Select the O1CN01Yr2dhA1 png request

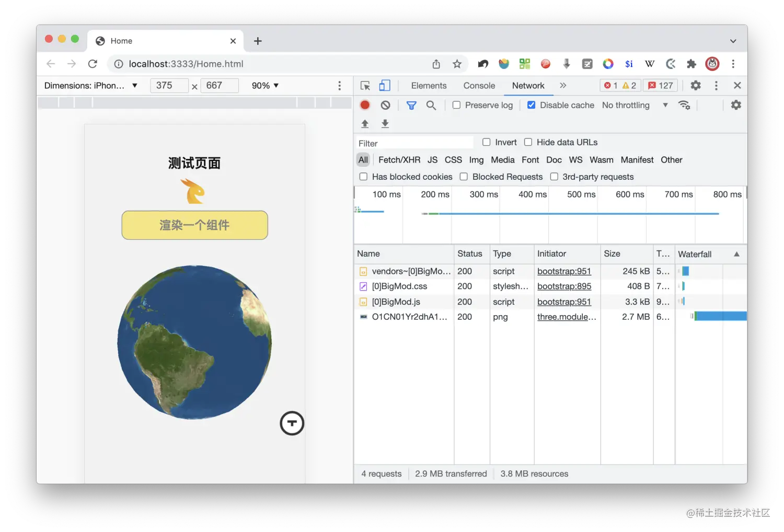[x=550, y=317]
